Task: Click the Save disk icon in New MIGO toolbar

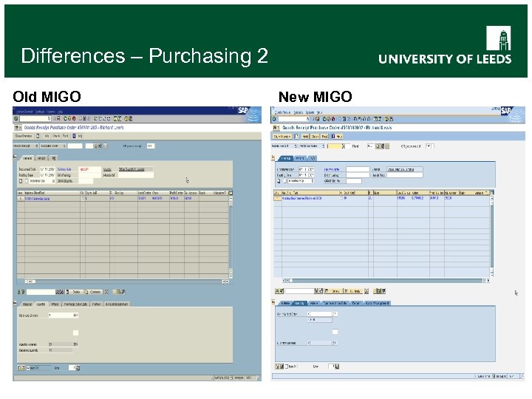Action: click(x=318, y=119)
